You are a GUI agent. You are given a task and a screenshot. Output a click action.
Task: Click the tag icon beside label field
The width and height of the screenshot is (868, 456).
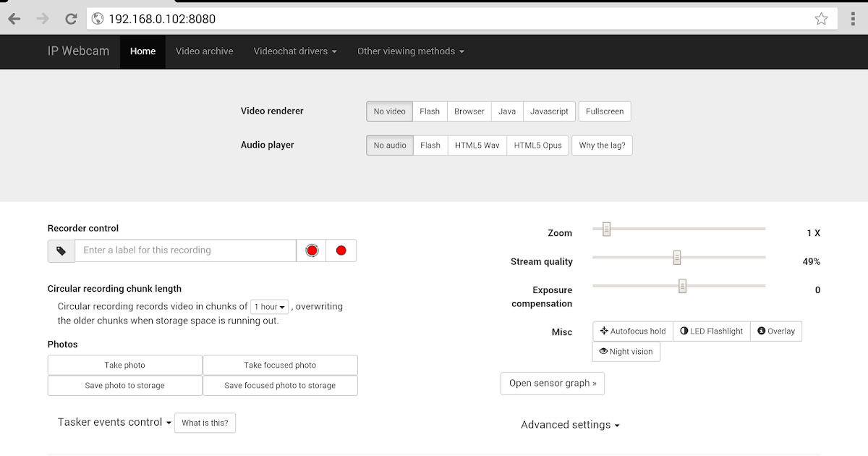point(61,250)
